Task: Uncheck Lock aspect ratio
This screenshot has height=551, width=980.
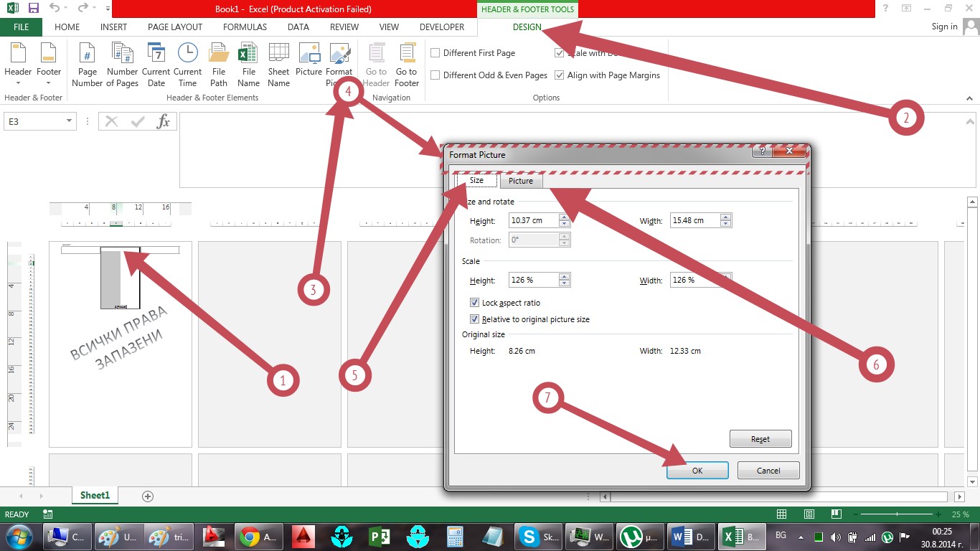Action: coord(474,303)
